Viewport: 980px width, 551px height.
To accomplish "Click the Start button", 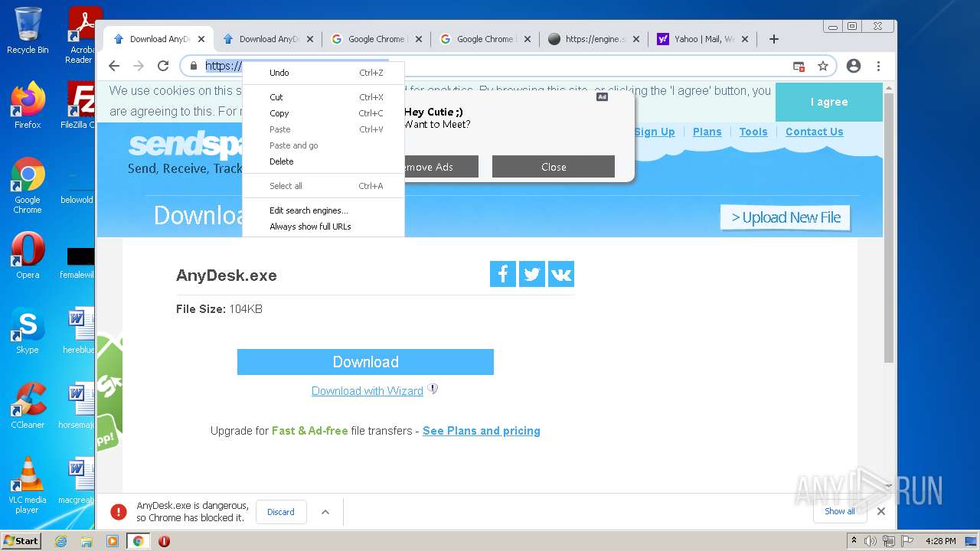I will tap(21, 541).
